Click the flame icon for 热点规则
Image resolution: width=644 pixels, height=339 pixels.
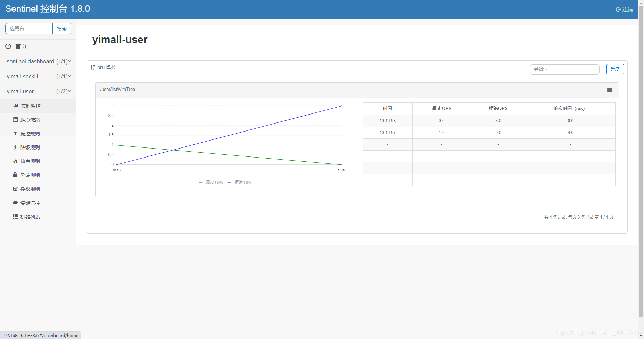click(15, 161)
